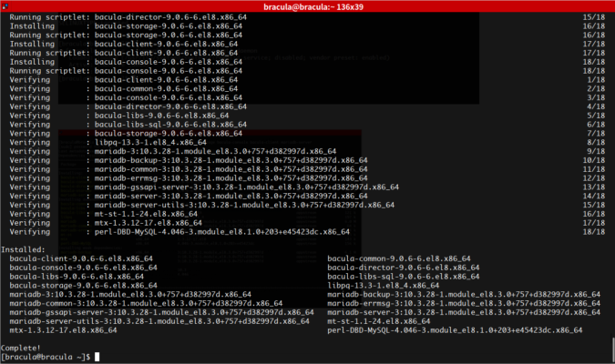Select the Installed: heading

click(x=23, y=249)
